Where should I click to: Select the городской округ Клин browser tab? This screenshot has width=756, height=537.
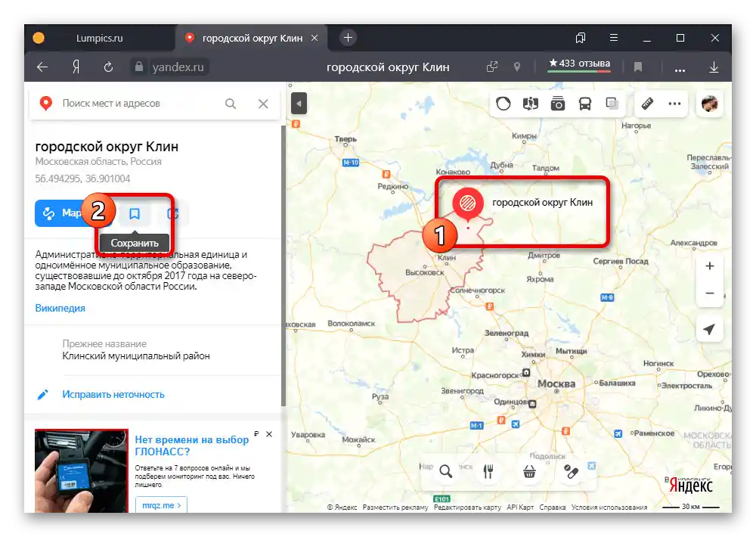coord(252,38)
